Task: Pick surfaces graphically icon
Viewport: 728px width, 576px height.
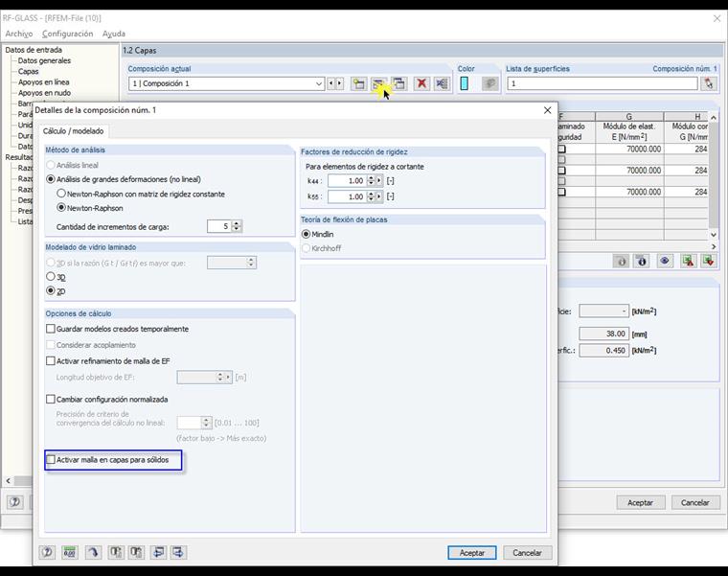Action: tap(709, 83)
